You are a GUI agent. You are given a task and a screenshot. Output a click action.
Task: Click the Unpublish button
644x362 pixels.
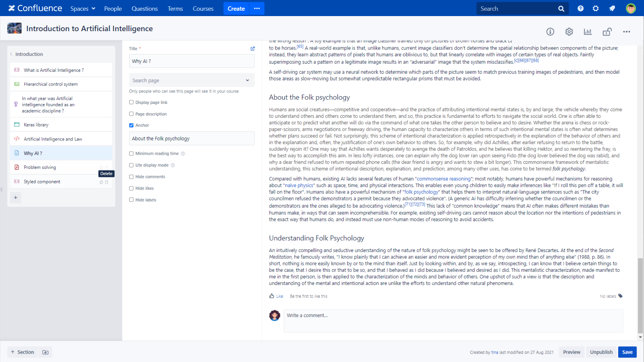601,352
